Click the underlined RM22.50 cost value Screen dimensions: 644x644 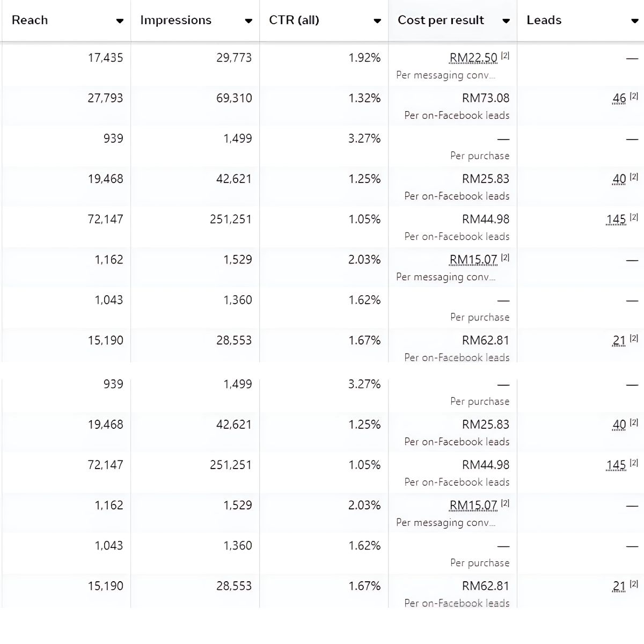point(473,58)
